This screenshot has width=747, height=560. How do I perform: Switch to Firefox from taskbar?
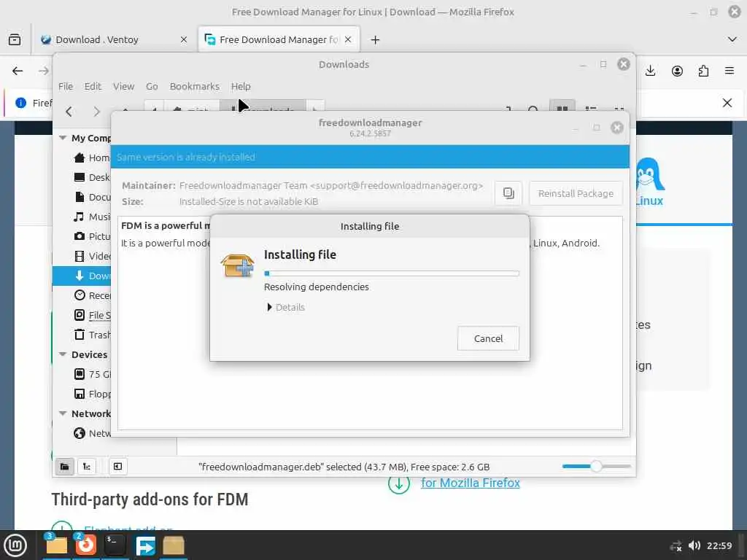(x=86, y=545)
